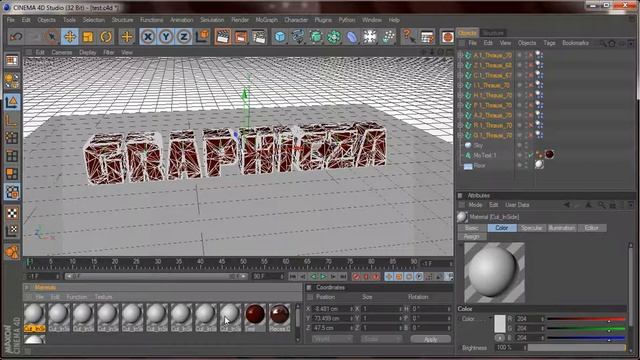
Task: Toggle the enable cross on A.1_Thrausi_70 row
Action: 530,55
